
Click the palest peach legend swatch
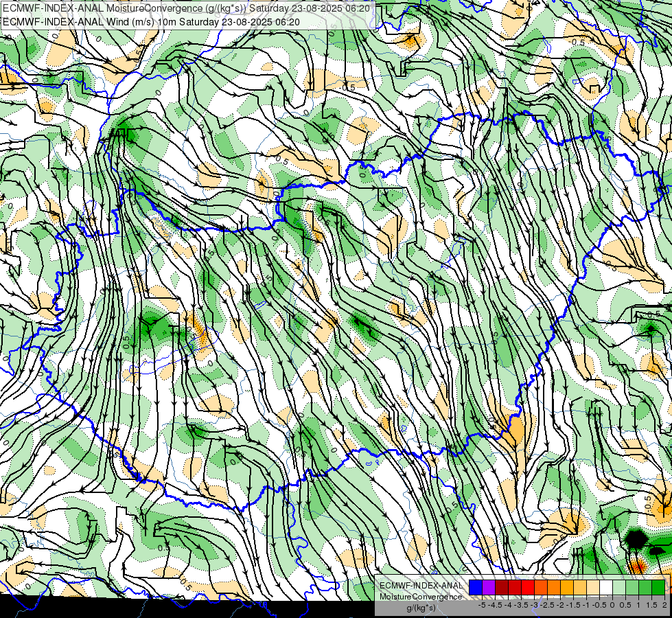593,588
